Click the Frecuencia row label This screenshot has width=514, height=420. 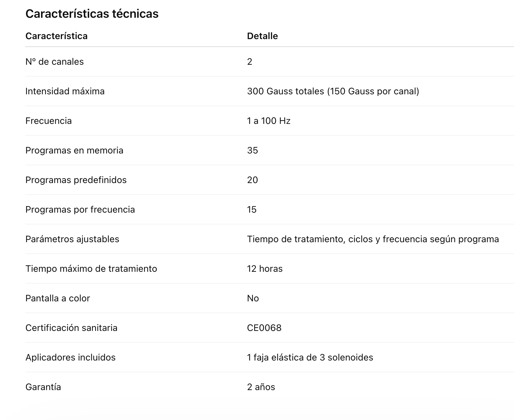(49, 121)
